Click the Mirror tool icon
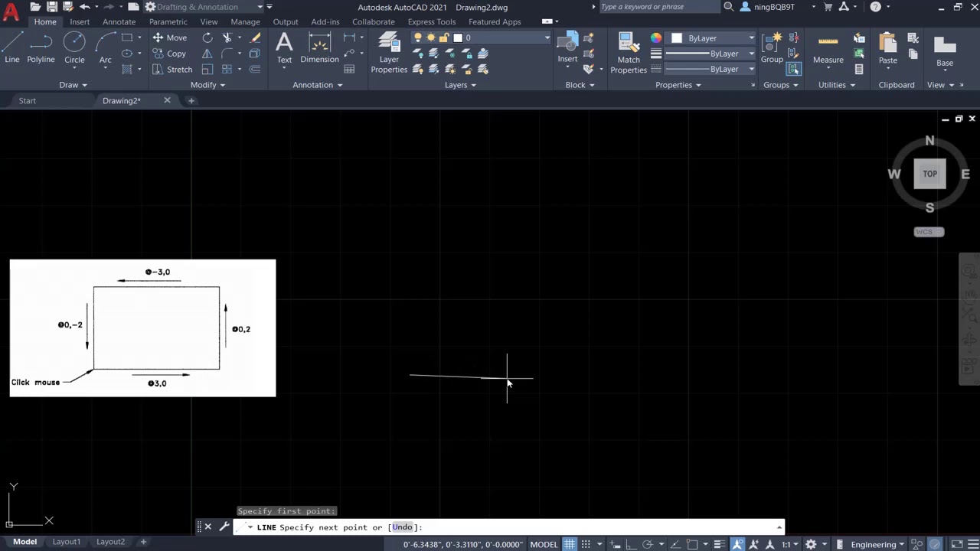The width and height of the screenshot is (980, 551). point(207,54)
